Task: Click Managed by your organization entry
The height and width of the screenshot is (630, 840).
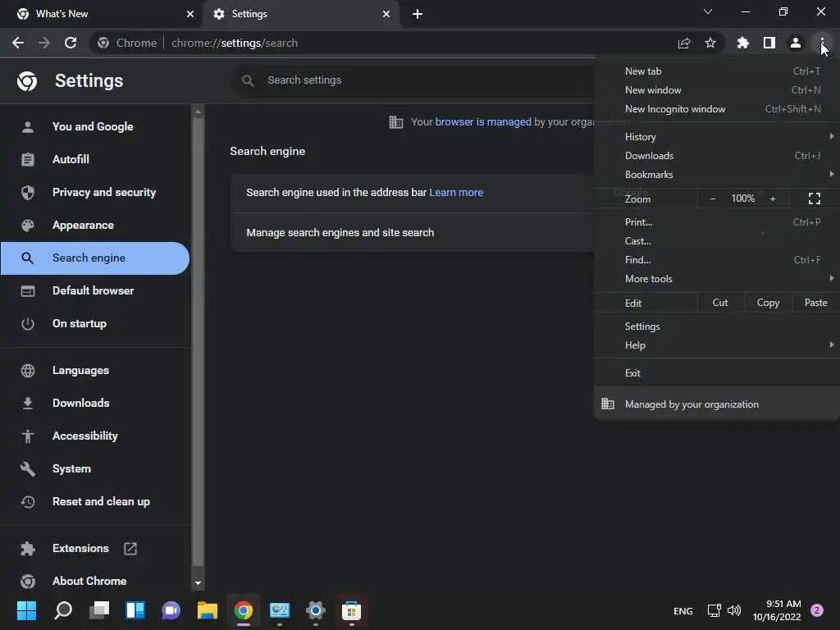Action: [717, 404]
